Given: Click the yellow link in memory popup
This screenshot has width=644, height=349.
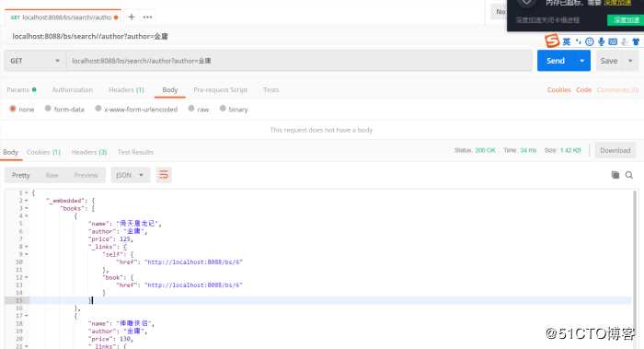Looking at the screenshot, I should click(x=617, y=3).
